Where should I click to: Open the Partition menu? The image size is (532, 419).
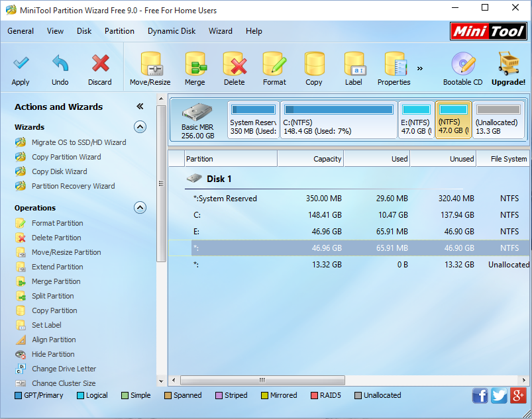(119, 31)
